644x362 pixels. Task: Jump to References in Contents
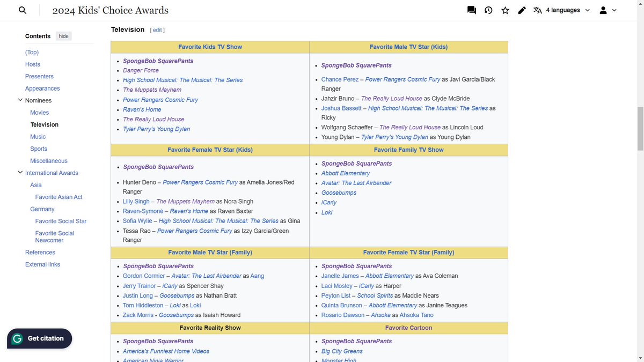pyautogui.click(x=40, y=252)
